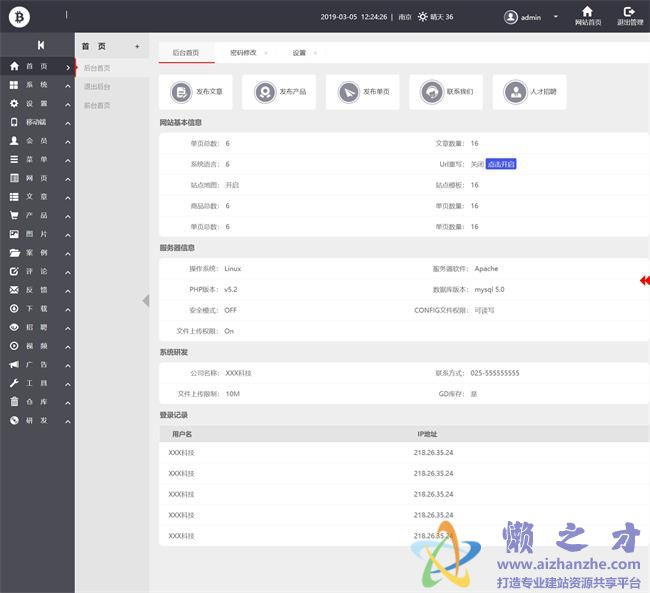Image resolution: width=650 pixels, height=593 pixels.
Task: Select 前台首页 submenu item (last entry)
Action: [x=97, y=105]
